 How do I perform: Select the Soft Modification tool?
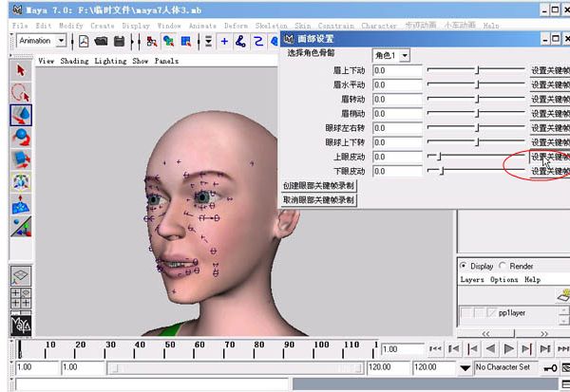click(x=21, y=204)
